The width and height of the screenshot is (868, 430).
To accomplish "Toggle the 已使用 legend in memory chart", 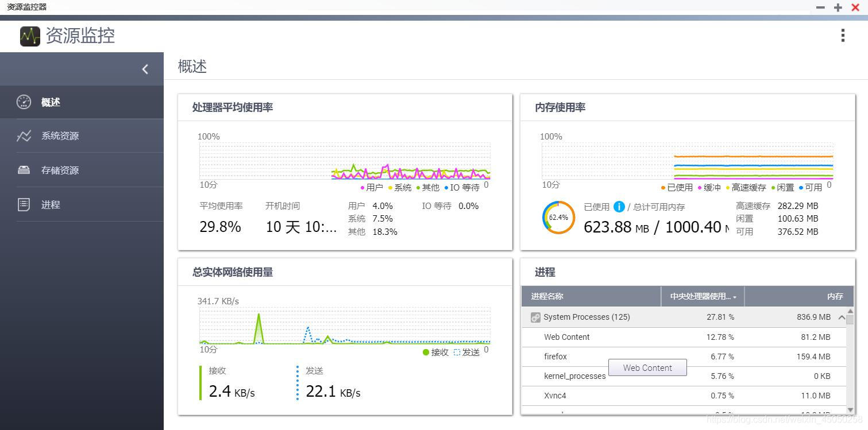I will [677, 187].
